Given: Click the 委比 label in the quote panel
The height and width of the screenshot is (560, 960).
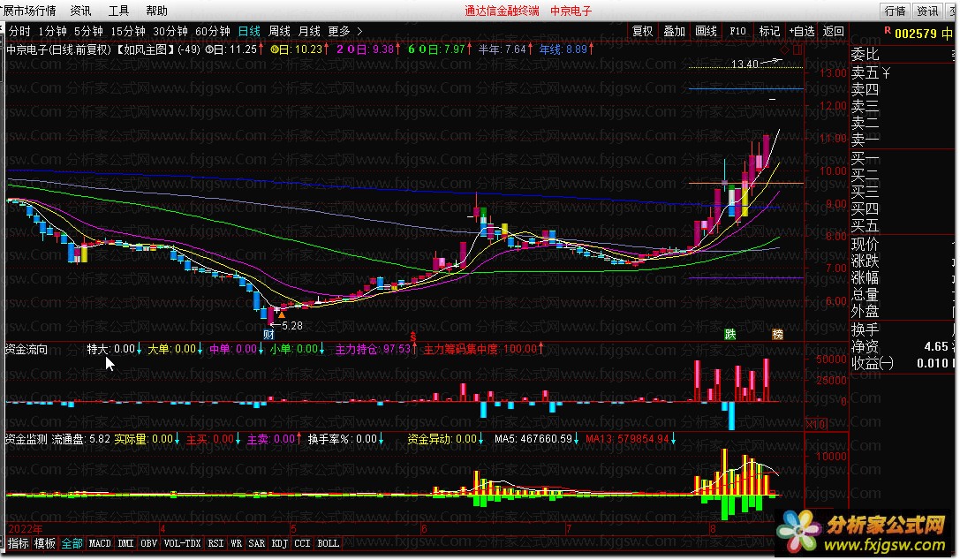Looking at the screenshot, I should 865,55.
